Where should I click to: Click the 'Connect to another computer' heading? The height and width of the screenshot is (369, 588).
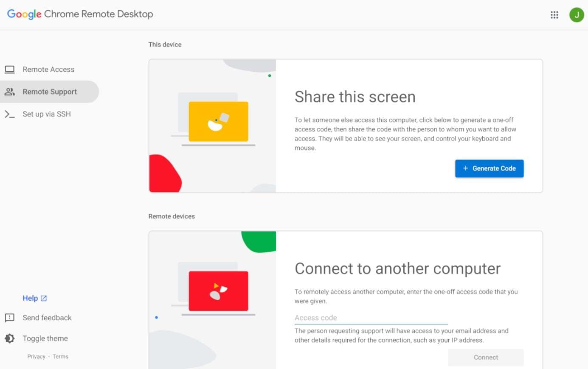point(398,269)
